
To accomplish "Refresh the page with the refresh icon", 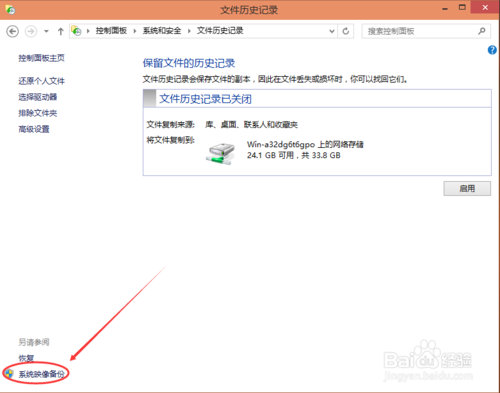I will [346, 31].
